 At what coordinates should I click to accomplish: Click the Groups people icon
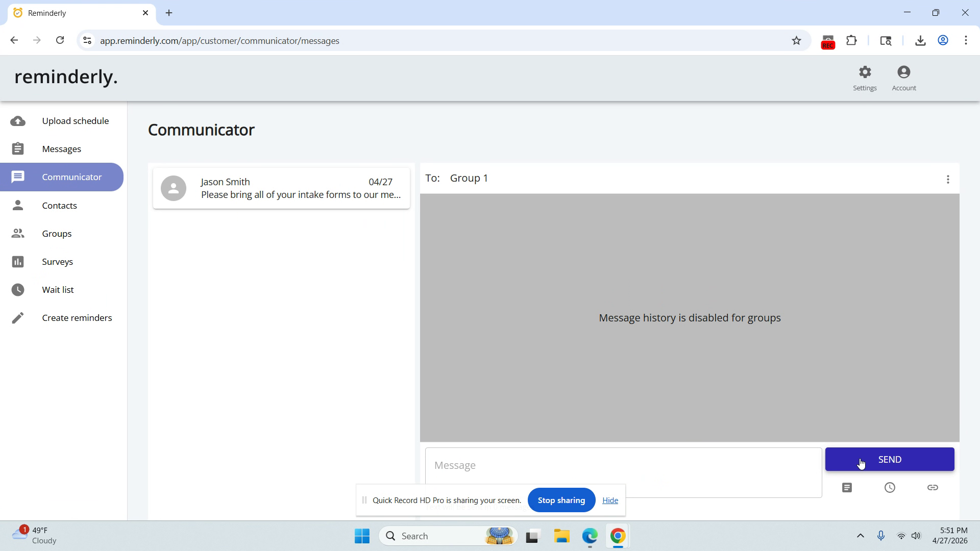[18, 233]
